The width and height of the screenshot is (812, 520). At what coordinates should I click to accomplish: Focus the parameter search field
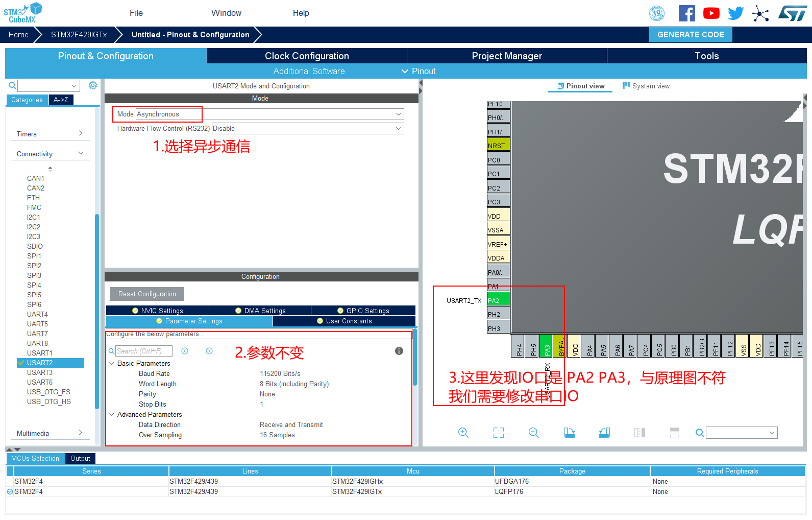click(x=144, y=351)
